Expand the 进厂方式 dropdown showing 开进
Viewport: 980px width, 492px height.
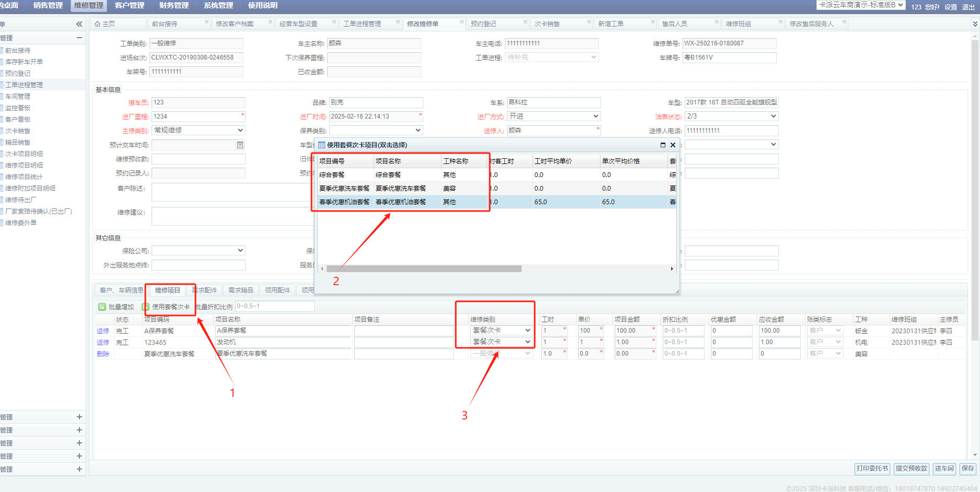tap(595, 116)
